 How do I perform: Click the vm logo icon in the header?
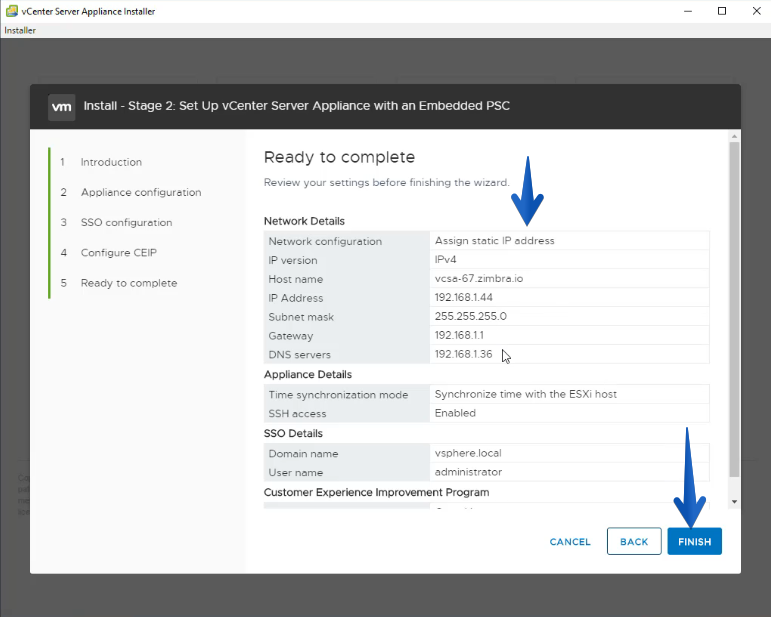click(61, 107)
